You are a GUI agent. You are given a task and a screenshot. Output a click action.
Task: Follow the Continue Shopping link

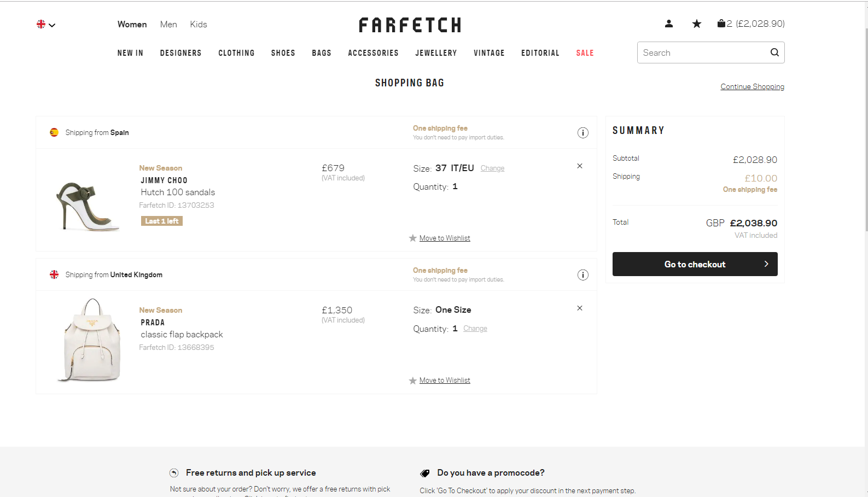(752, 87)
